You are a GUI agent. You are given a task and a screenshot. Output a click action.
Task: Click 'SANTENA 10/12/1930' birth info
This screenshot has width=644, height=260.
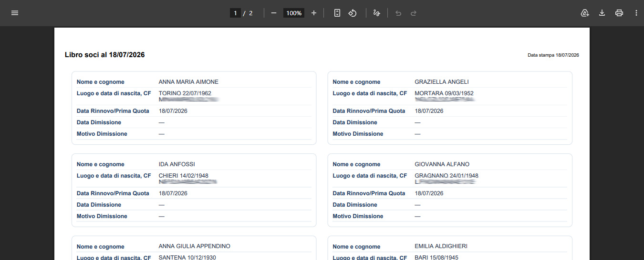point(187,258)
